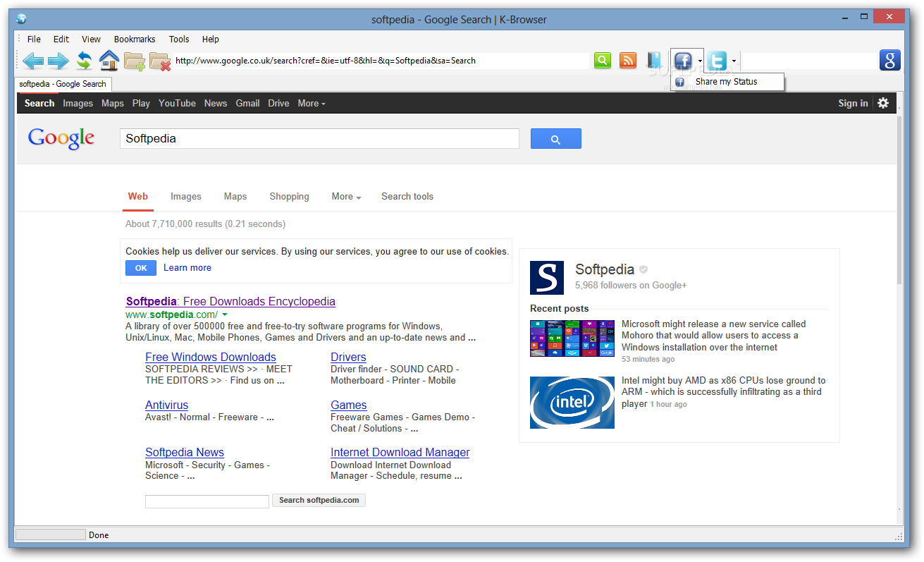This screenshot has height=562, width=924.
Task: Select Share my Status menu entry
Action: tap(727, 82)
